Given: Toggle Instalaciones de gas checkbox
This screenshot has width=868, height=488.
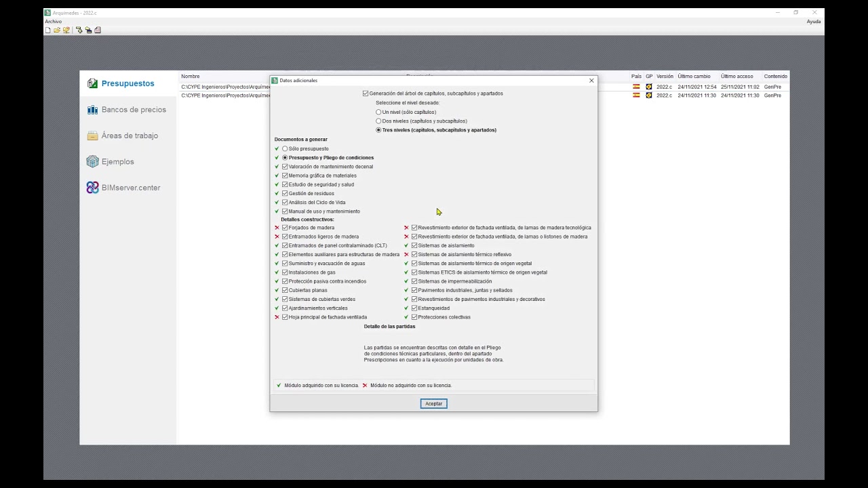Looking at the screenshot, I should click(x=285, y=272).
